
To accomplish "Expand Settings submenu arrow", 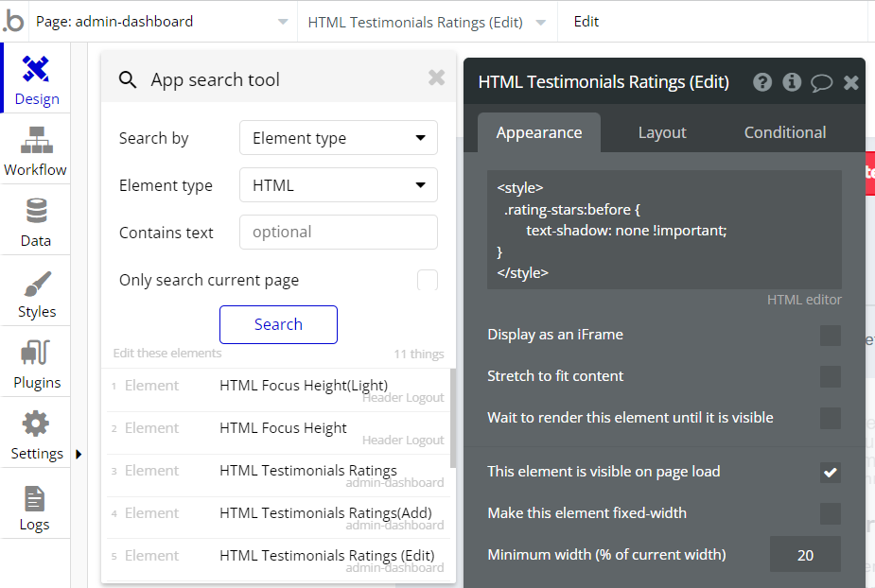I will [x=79, y=454].
